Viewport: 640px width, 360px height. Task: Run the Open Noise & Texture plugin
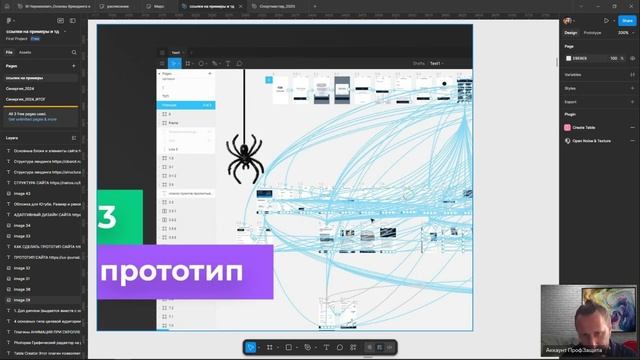tap(591, 141)
